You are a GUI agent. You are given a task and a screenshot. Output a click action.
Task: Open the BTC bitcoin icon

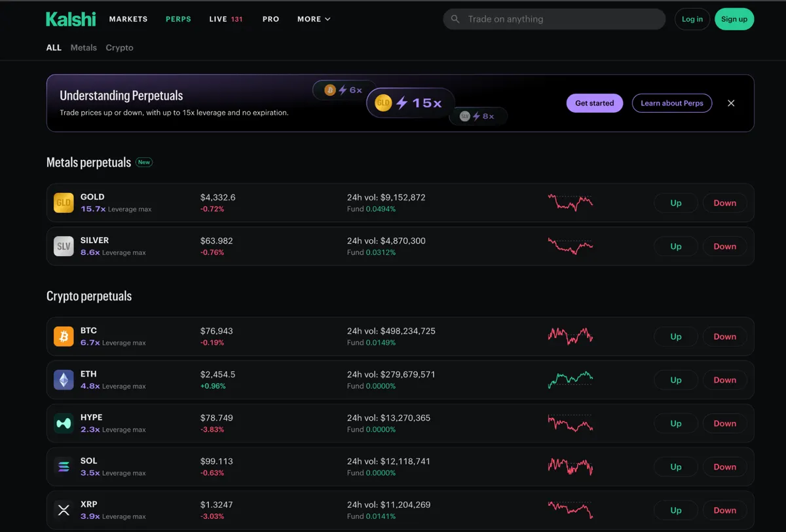click(64, 337)
